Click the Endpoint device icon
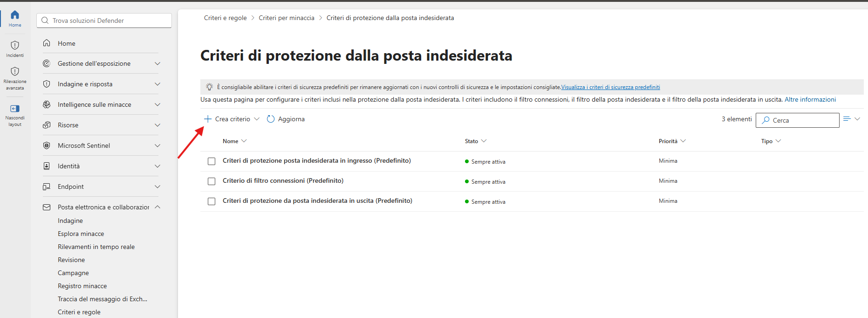The height and width of the screenshot is (318, 868). [x=47, y=187]
